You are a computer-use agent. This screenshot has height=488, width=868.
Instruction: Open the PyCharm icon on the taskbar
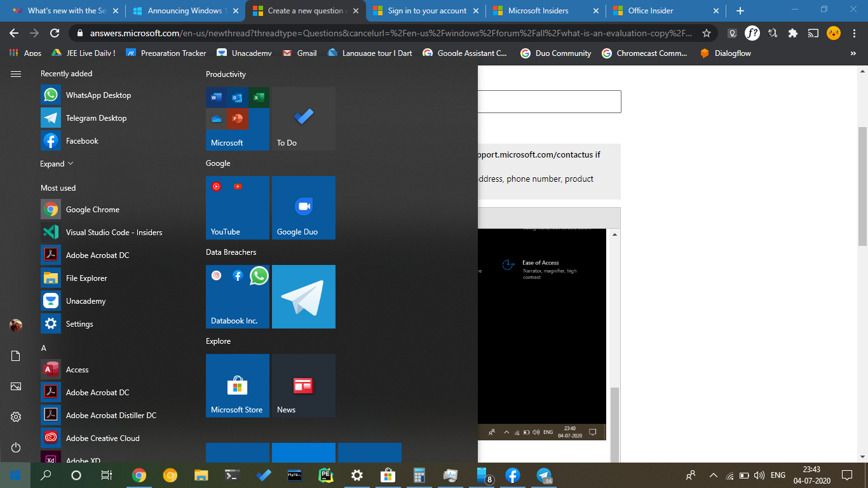[x=326, y=475]
